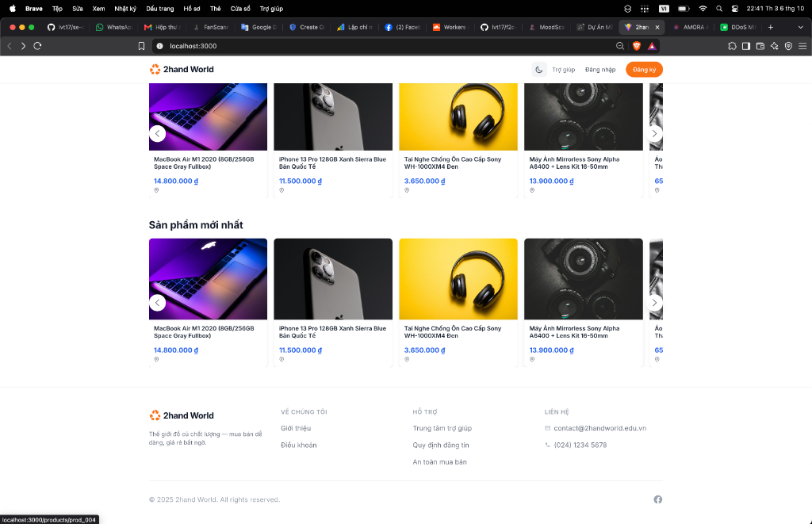
Task: Open the Dấu trang menu
Action: click(160, 9)
